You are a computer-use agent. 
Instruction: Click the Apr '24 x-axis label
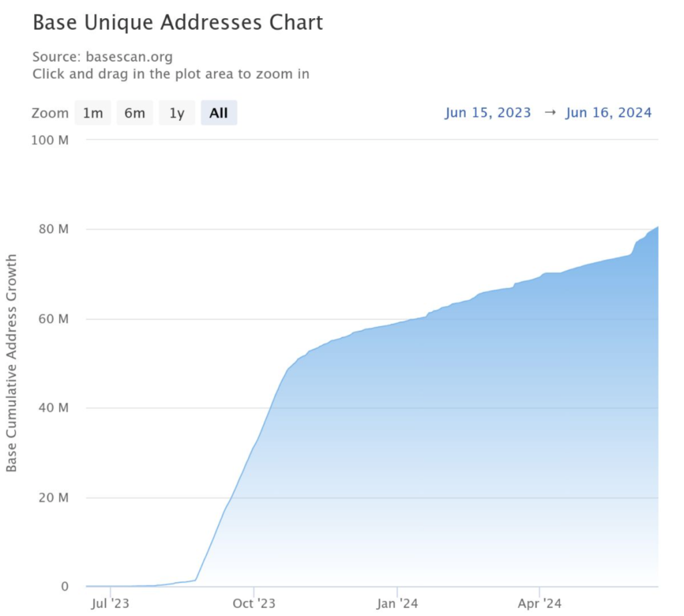click(x=539, y=604)
